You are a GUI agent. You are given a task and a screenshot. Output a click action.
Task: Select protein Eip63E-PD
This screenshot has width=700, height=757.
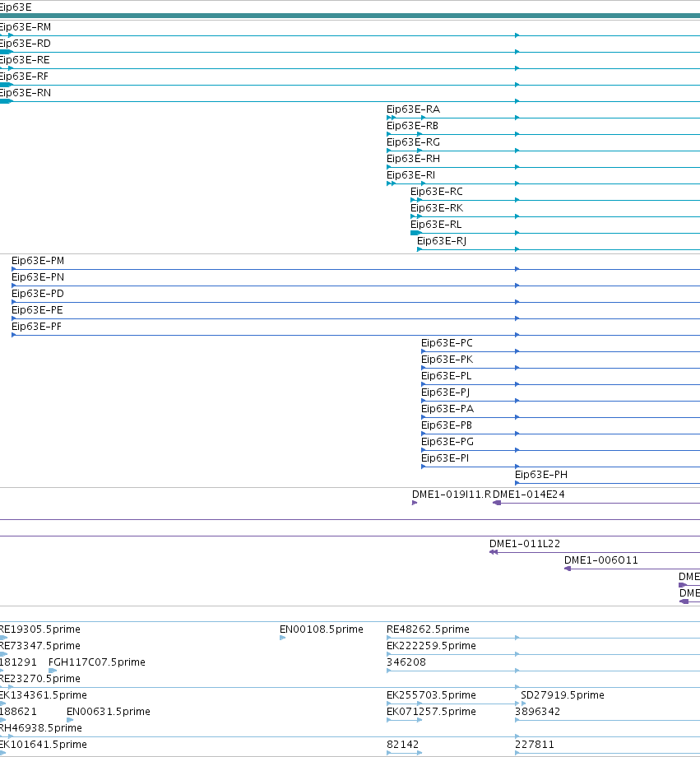pyautogui.click(x=38, y=294)
